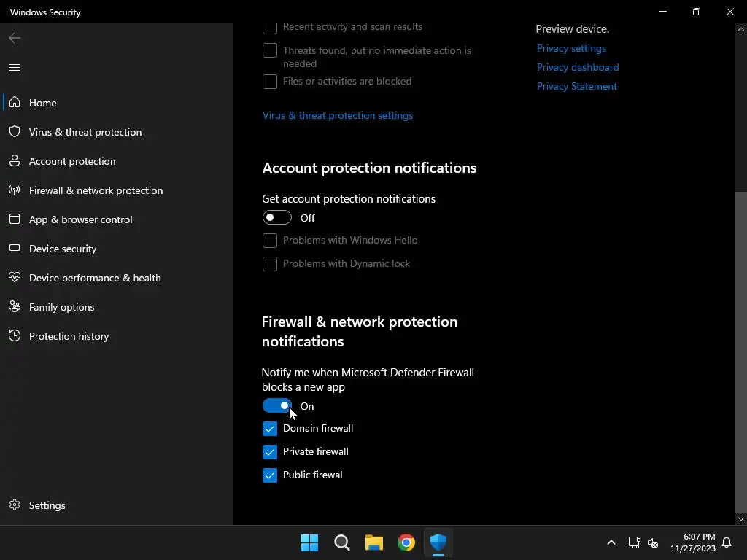Turn on account protection notifications toggle
This screenshot has width=747, height=560.
click(x=276, y=217)
